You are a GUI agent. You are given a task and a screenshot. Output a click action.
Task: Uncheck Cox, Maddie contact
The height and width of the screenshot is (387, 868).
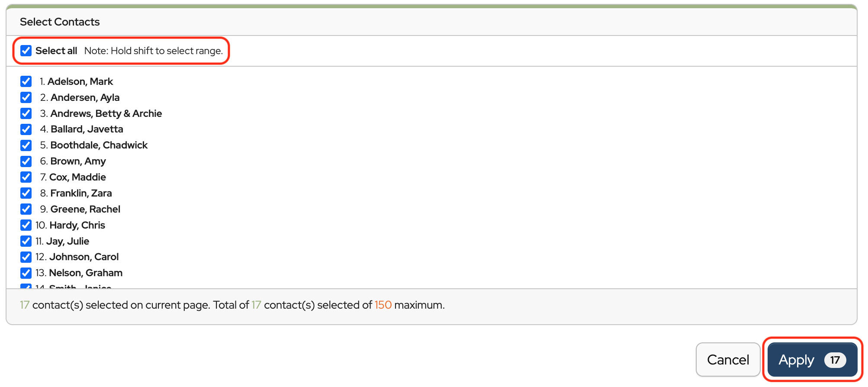click(26, 177)
